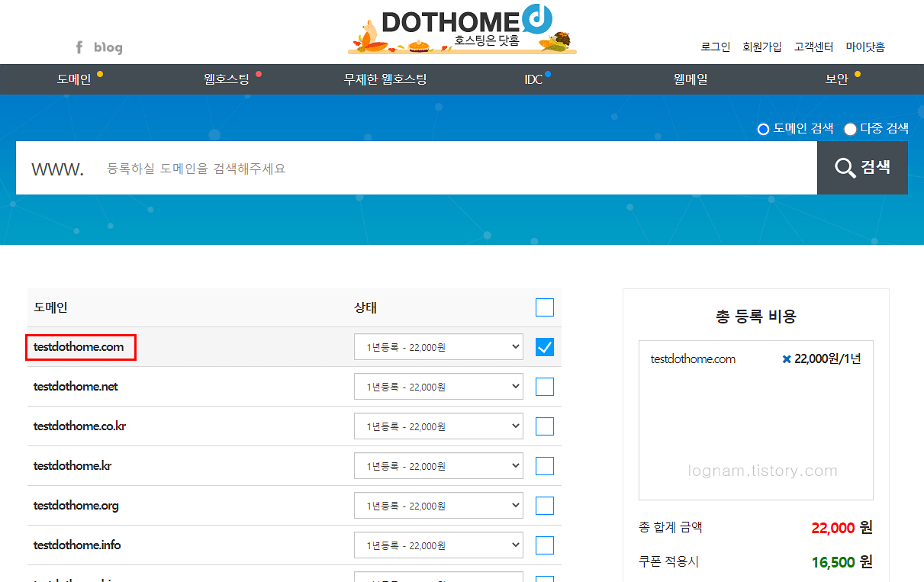
Task: Open registration period dropdown for testdothome.com
Action: point(439,347)
